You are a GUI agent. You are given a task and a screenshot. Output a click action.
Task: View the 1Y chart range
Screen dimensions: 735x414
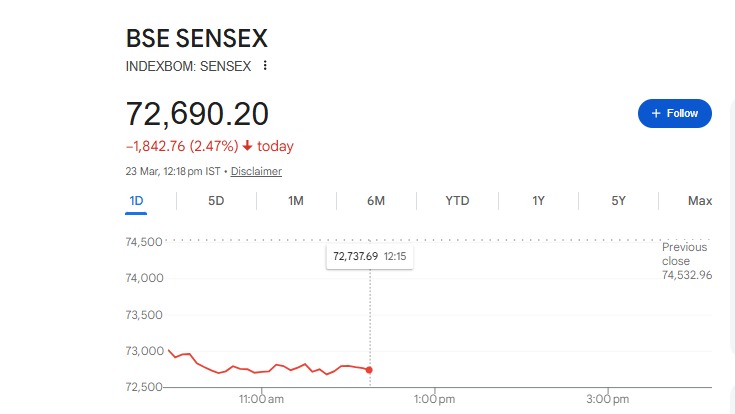pyautogui.click(x=538, y=201)
